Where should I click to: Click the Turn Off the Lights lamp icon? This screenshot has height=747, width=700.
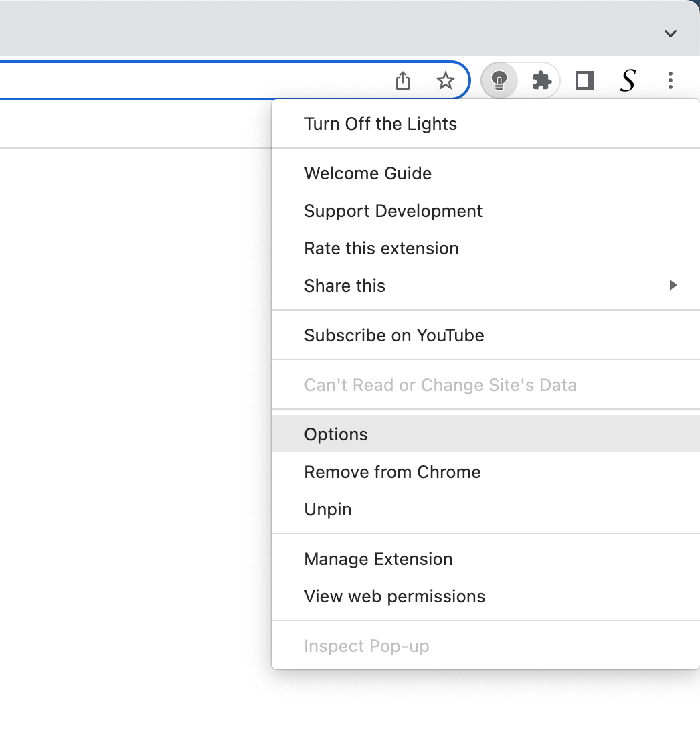(x=499, y=80)
